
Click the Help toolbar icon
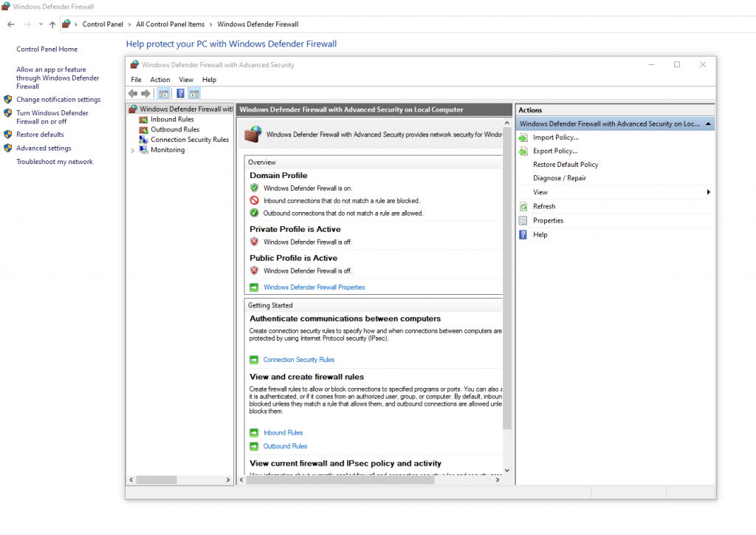[180, 93]
